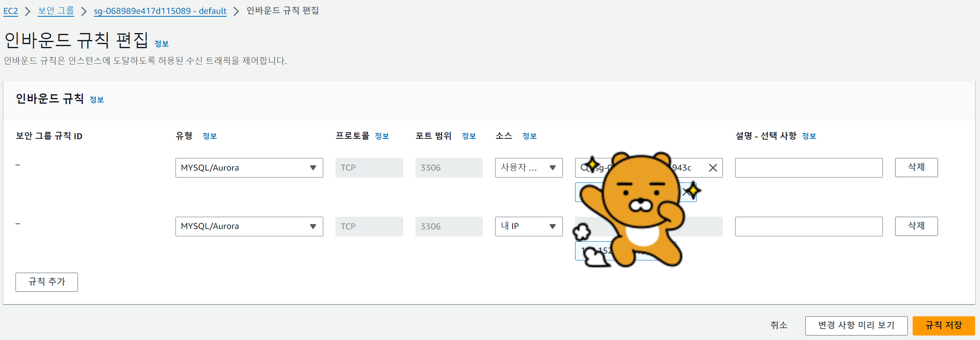Click the 보안 그룹 규칙 ID column header

tap(49, 136)
